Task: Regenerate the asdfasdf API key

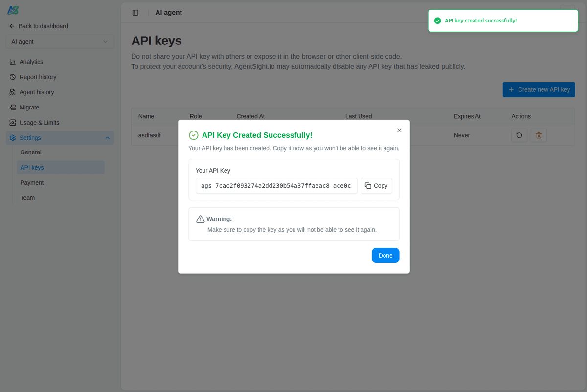Action: (x=519, y=135)
